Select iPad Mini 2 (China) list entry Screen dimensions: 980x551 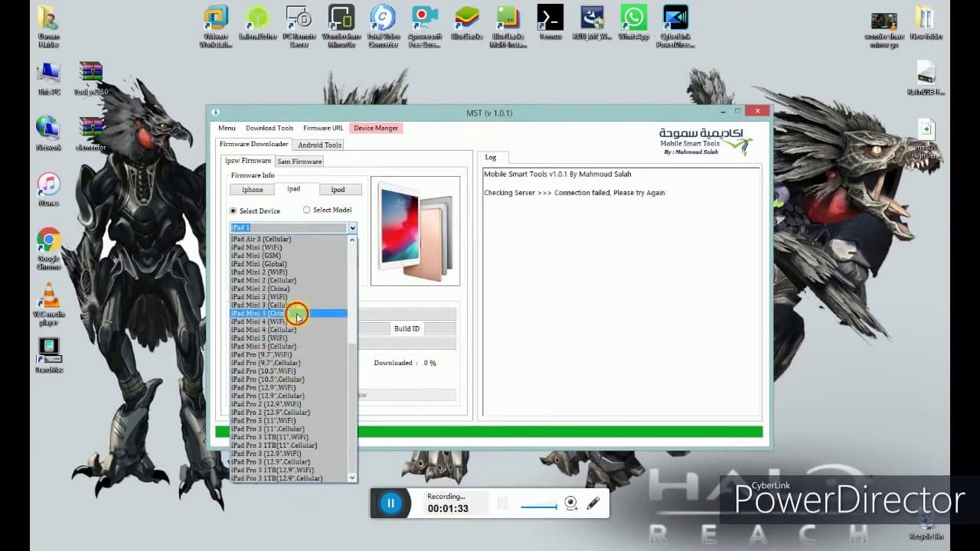(289, 289)
